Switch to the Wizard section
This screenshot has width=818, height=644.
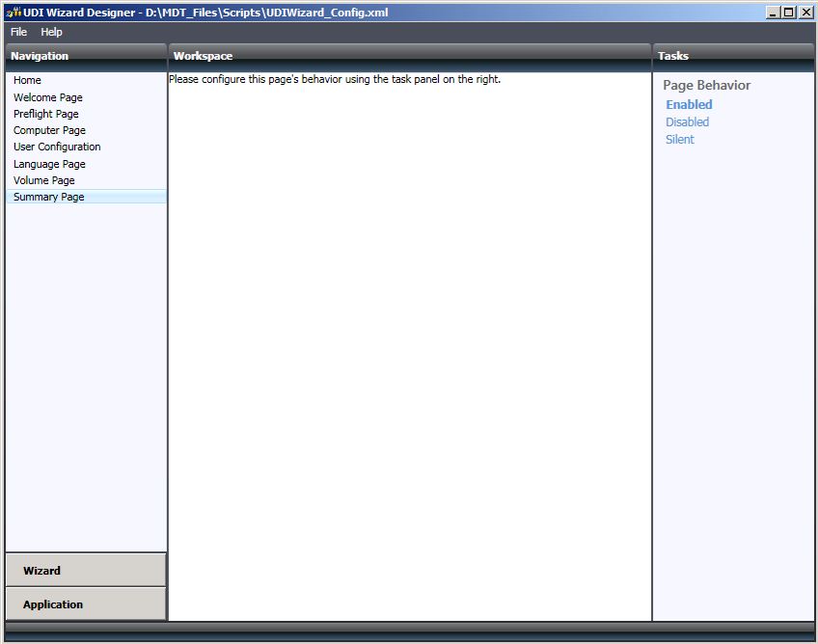click(x=86, y=571)
